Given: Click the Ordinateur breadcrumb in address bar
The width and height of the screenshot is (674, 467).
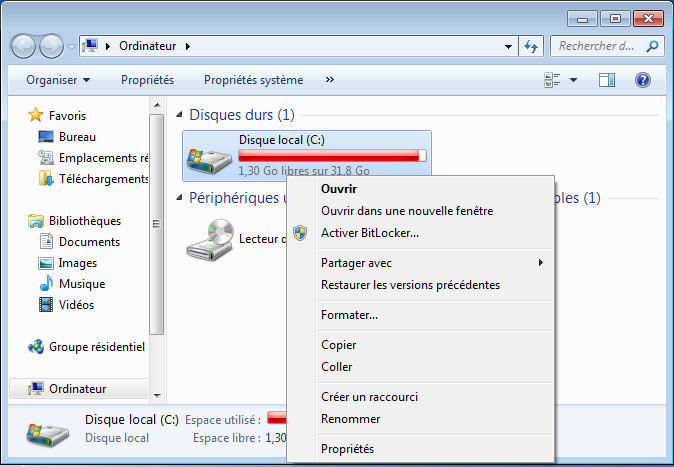Looking at the screenshot, I should [x=147, y=46].
